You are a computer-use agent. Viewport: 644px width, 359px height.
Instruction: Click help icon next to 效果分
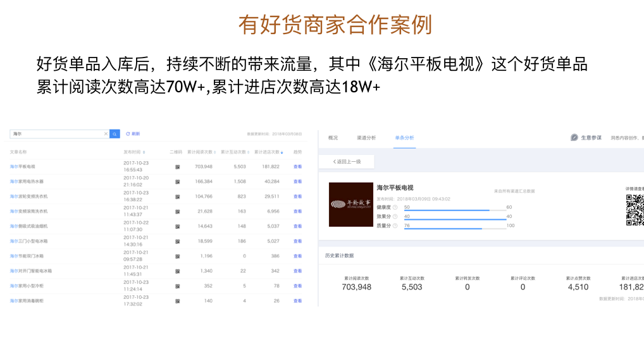[x=395, y=216]
